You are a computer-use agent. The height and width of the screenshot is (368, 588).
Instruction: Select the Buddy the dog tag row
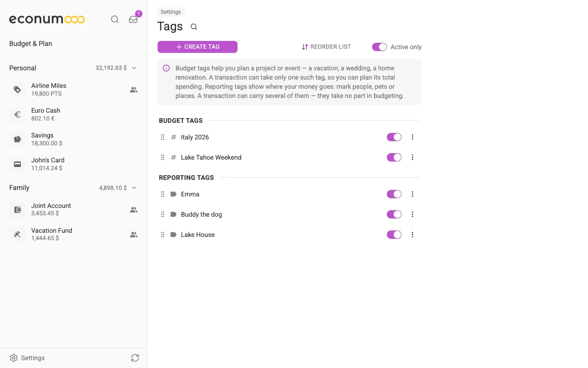click(289, 214)
